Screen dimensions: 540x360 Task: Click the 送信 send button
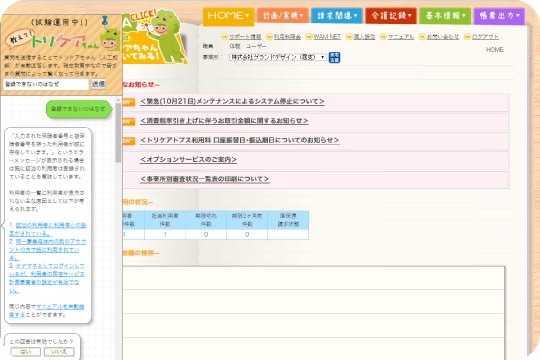(x=98, y=84)
